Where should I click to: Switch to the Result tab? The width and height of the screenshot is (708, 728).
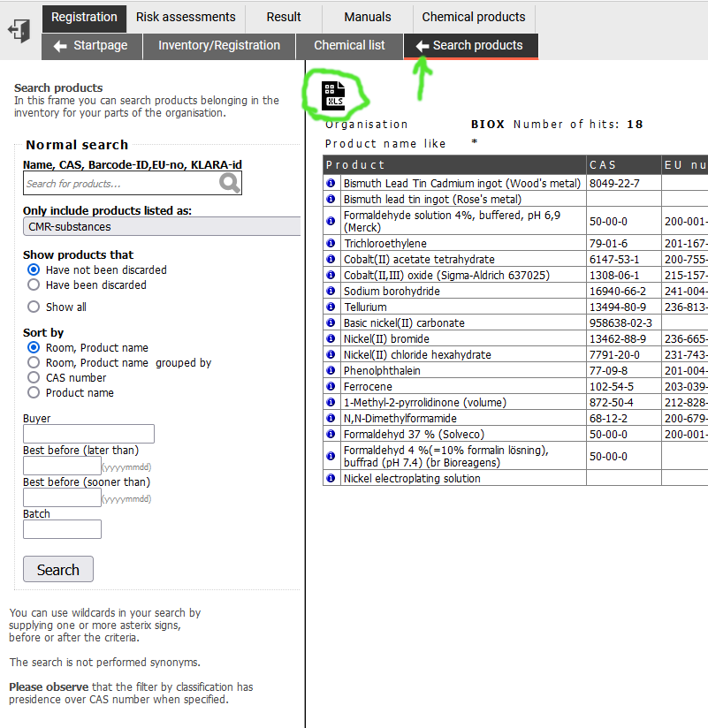coord(284,19)
